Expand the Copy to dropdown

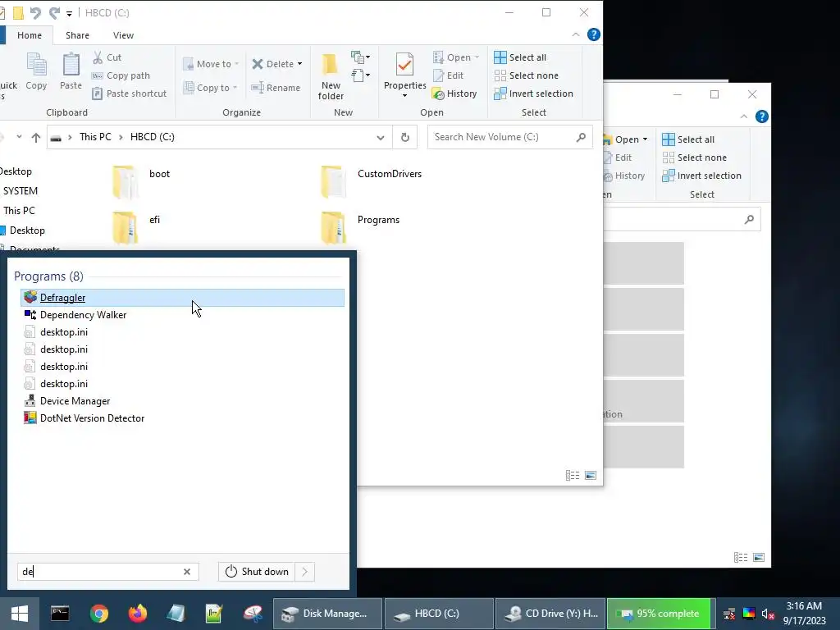235,88
